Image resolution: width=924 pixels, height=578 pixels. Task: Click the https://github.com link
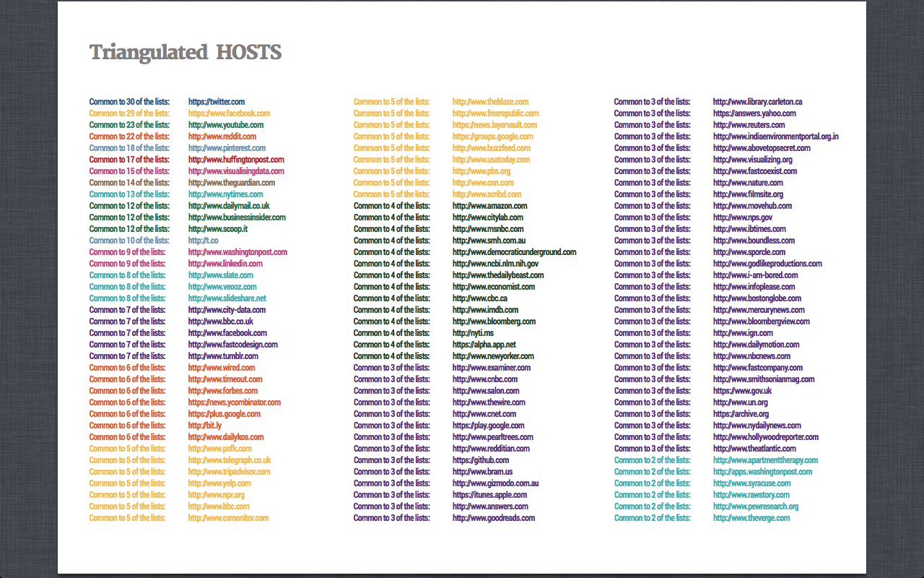point(481,460)
